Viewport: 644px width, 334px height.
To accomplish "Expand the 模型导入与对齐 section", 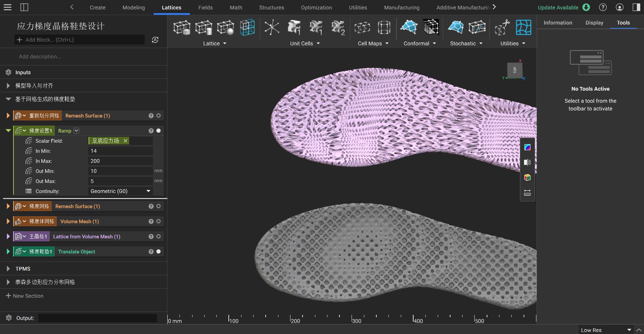I will tap(8, 86).
